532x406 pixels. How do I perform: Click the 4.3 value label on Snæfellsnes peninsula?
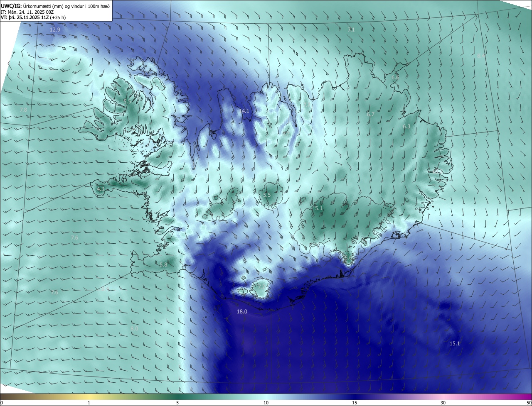[x=100, y=189]
